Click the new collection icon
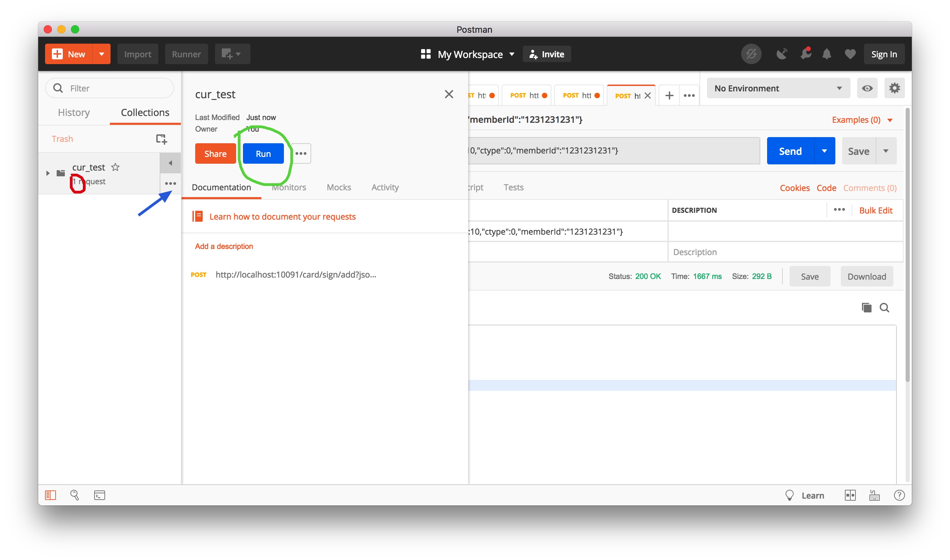The width and height of the screenshot is (950, 560). click(x=161, y=139)
